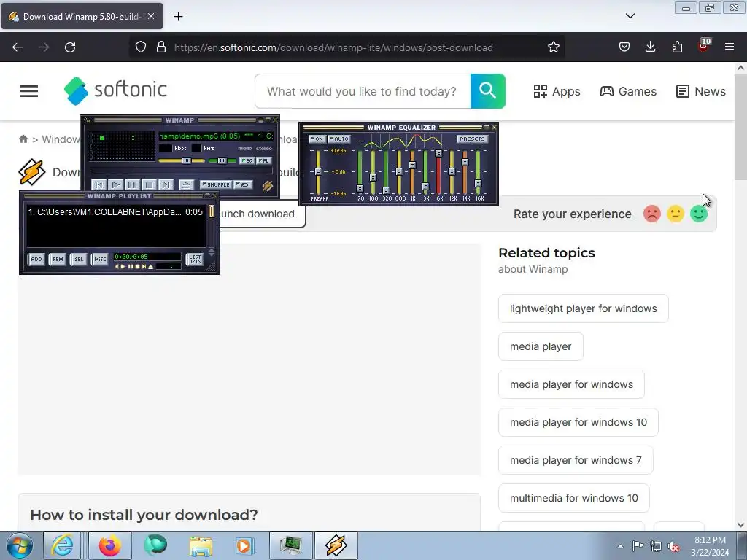Viewport: 747px width, 560px height.
Task: Click the Eject open-file button in Winamp
Action: click(186, 184)
